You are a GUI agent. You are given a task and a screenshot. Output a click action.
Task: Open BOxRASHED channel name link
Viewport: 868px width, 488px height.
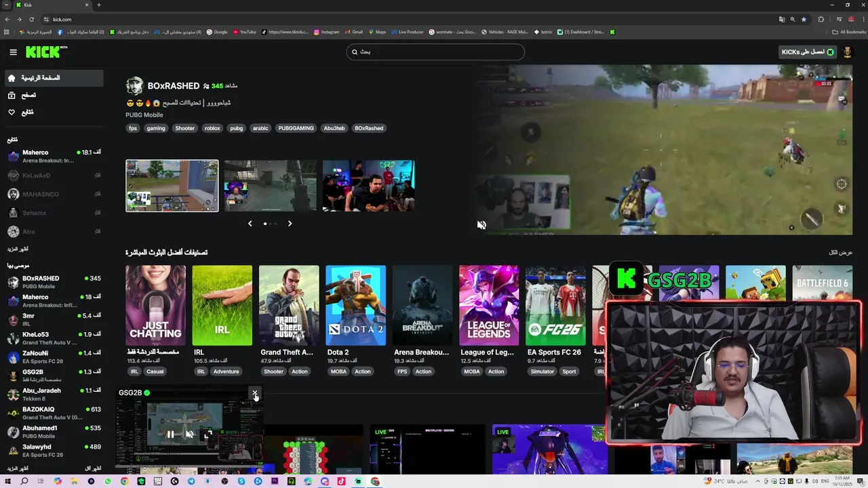[x=174, y=86]
